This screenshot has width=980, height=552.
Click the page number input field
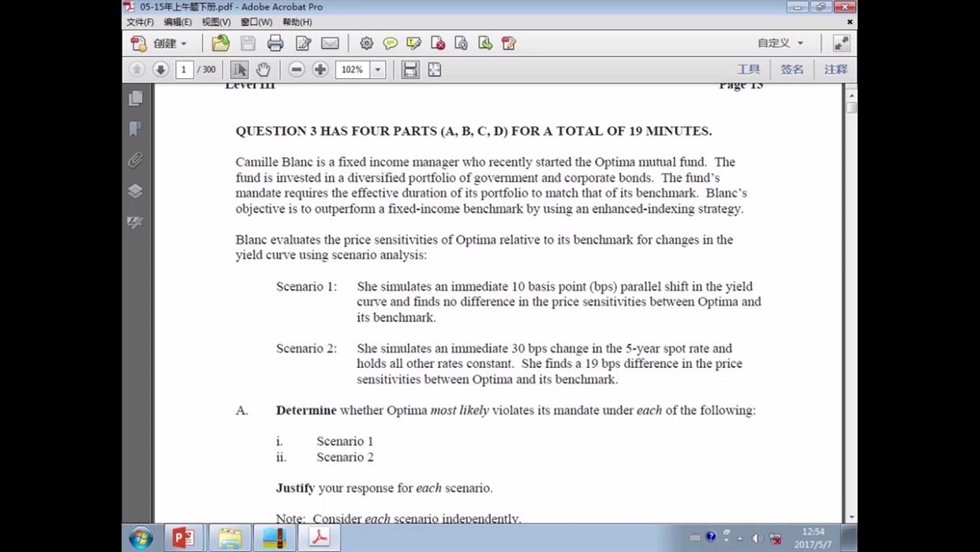(184, 69)
